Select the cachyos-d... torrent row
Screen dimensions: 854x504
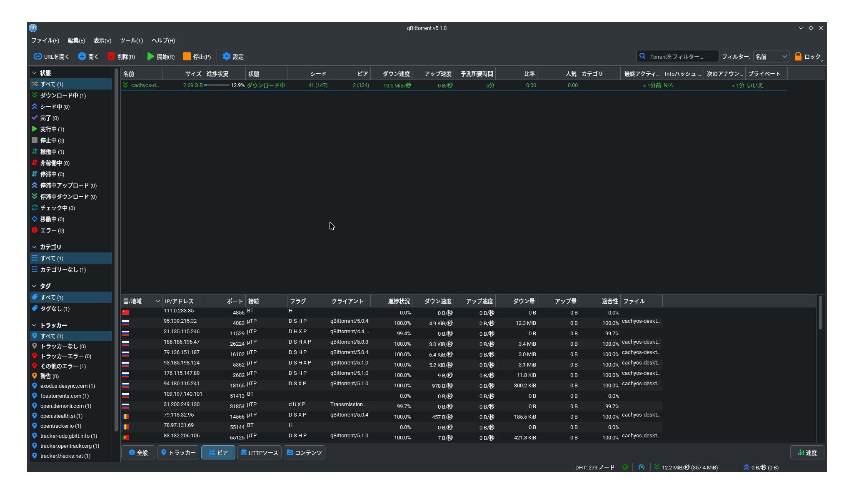point(454,85)
